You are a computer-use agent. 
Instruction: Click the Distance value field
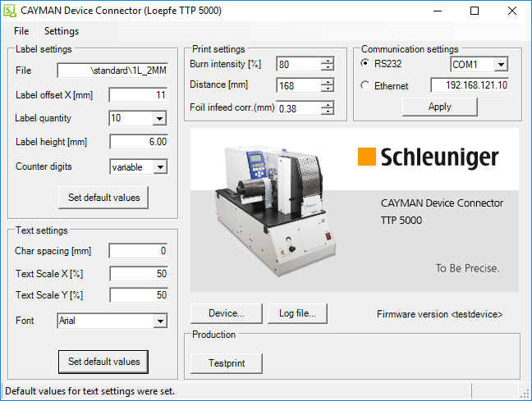click(299, 85)
